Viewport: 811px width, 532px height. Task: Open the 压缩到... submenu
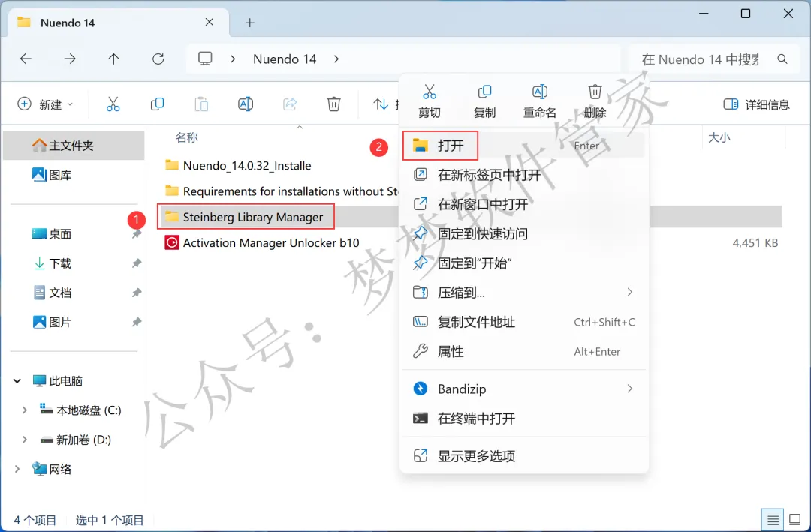tap(523, 293)
